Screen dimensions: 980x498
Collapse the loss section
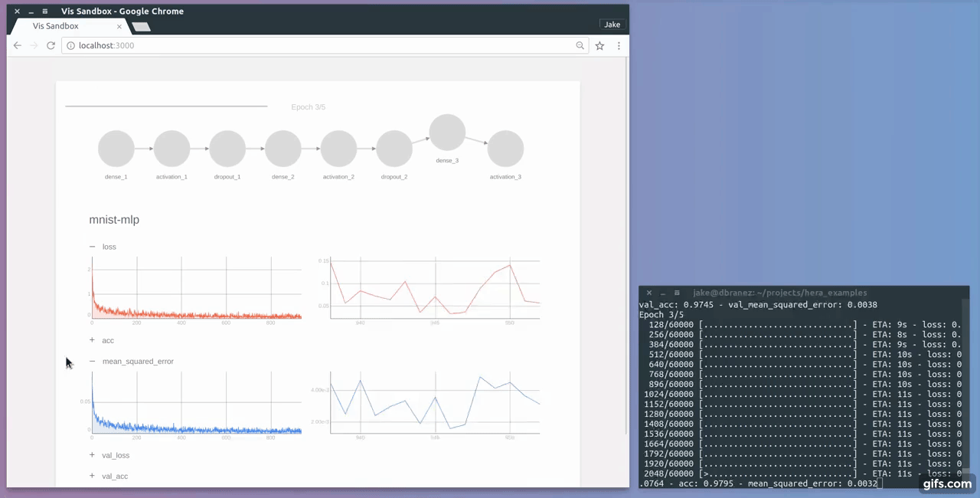click(93, 247)
